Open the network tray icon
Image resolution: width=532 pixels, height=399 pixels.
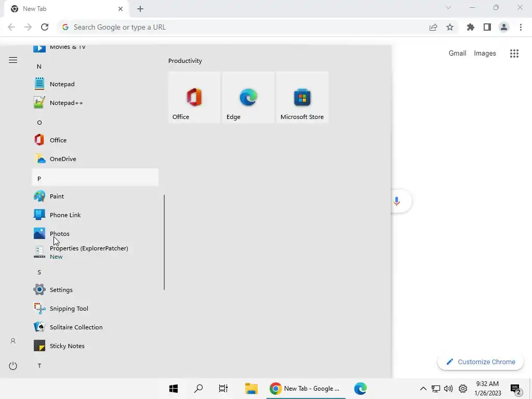(436, 389)
